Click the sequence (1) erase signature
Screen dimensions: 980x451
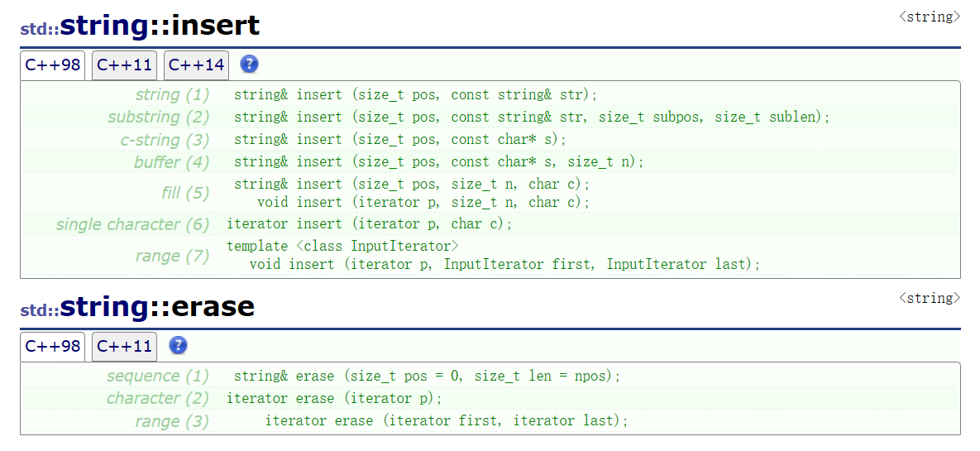coord(426,376)
